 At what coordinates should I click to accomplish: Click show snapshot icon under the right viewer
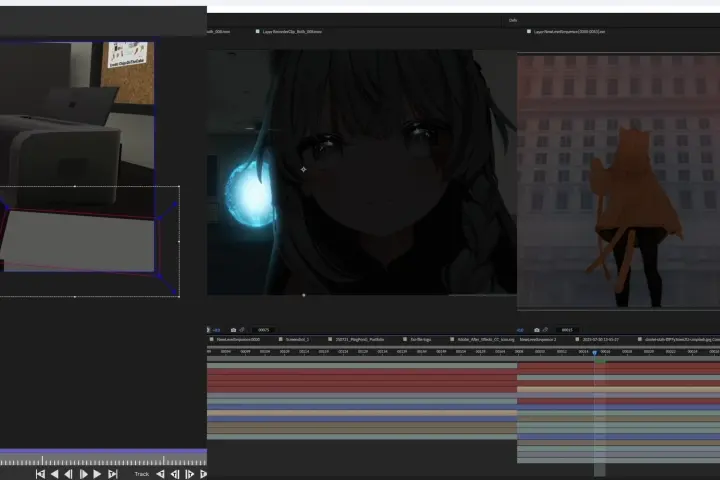[545, 330]
